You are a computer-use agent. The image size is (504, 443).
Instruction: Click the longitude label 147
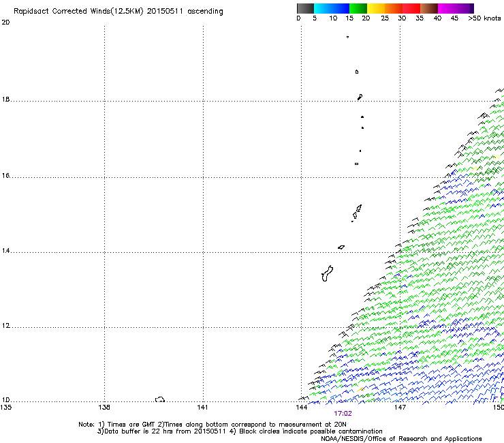click(x=400, y=408)
